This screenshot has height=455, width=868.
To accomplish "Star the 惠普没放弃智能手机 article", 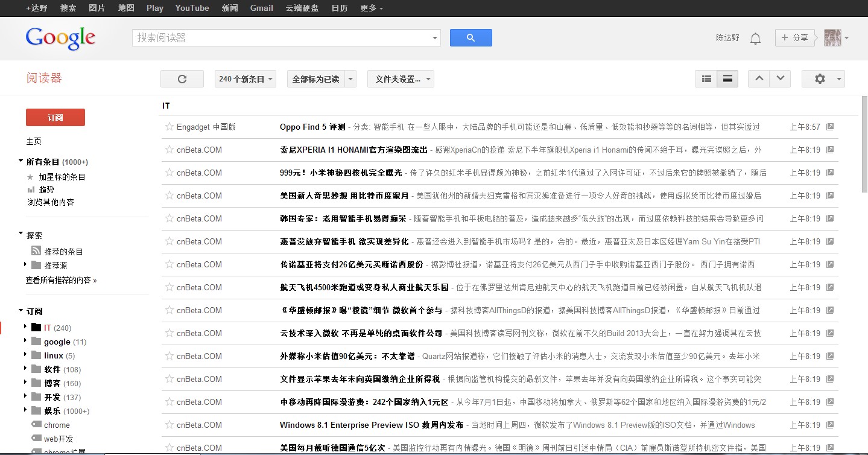I will [169, 241].
